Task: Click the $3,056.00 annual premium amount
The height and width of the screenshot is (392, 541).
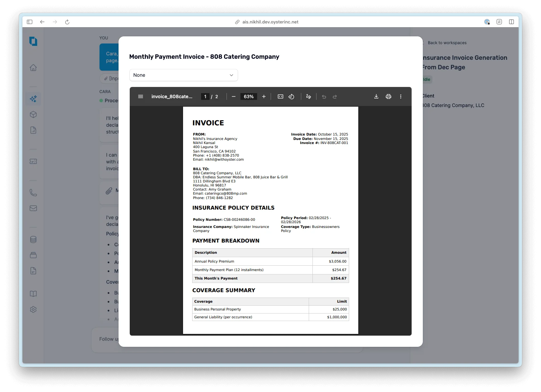Action: click(338, 262)
